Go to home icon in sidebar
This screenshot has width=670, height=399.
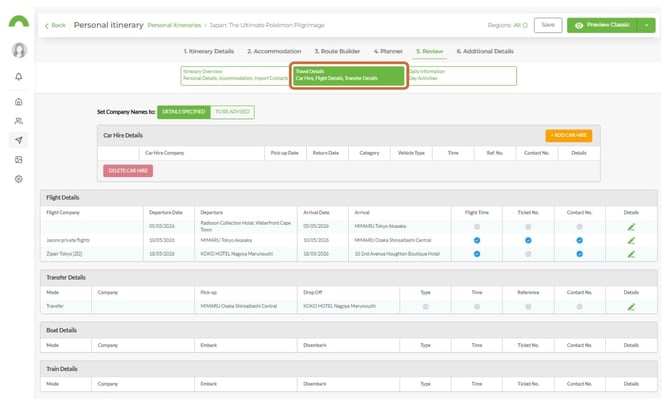tap(19, 102)
